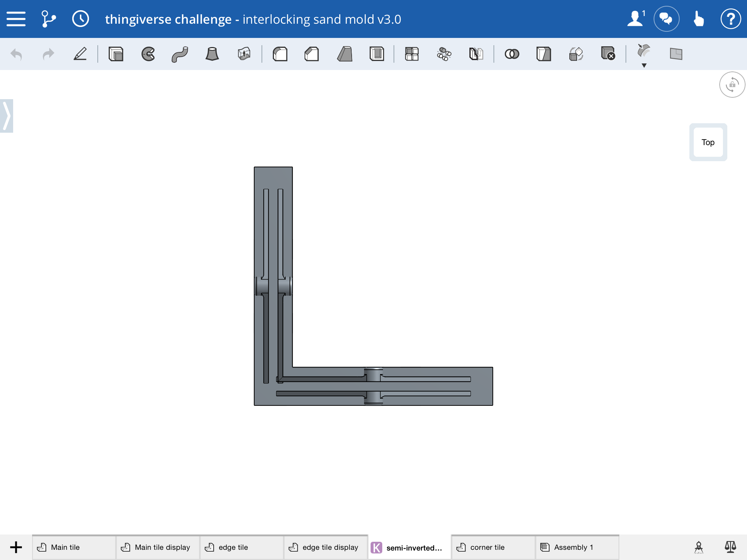
Task: Select the semi-inverted tab
Action: pyautogui.click(x=410, y=547)
